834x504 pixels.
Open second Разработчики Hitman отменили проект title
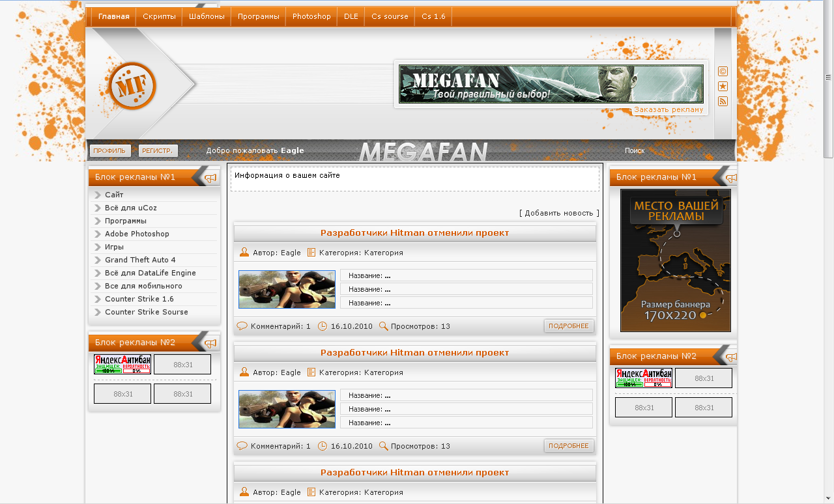tap(415, 353)
